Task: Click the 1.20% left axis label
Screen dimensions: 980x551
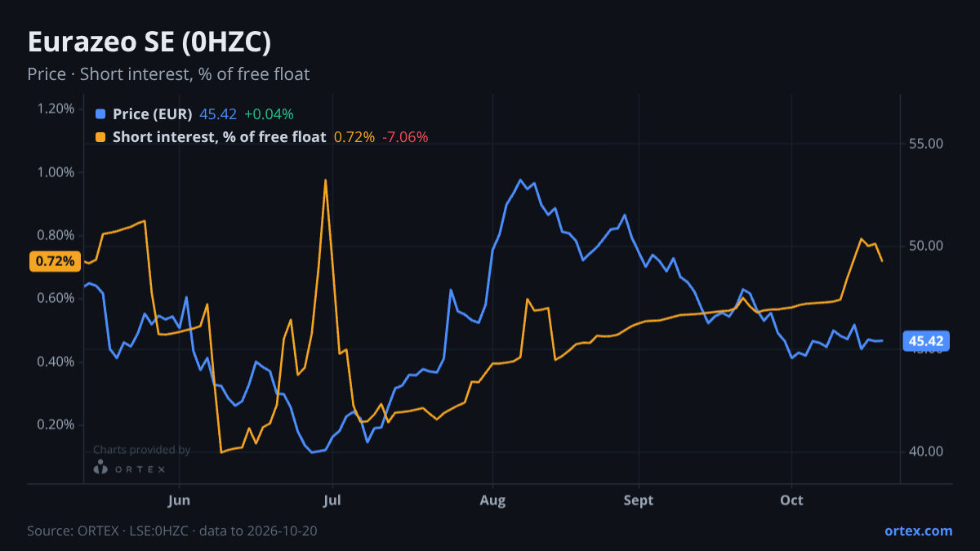Action: (x=56, y=109)
